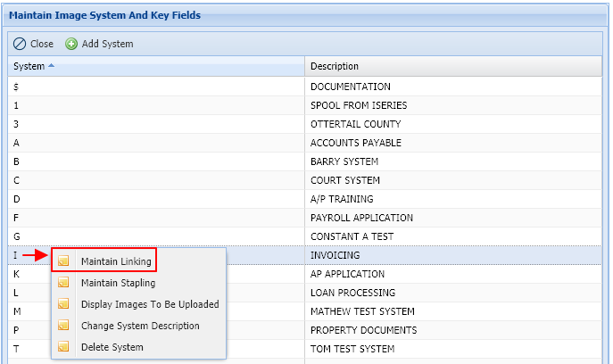Click the green Add System plus icon
The width and height of the screenshot is (613, 364).
[x=71, y=44]
